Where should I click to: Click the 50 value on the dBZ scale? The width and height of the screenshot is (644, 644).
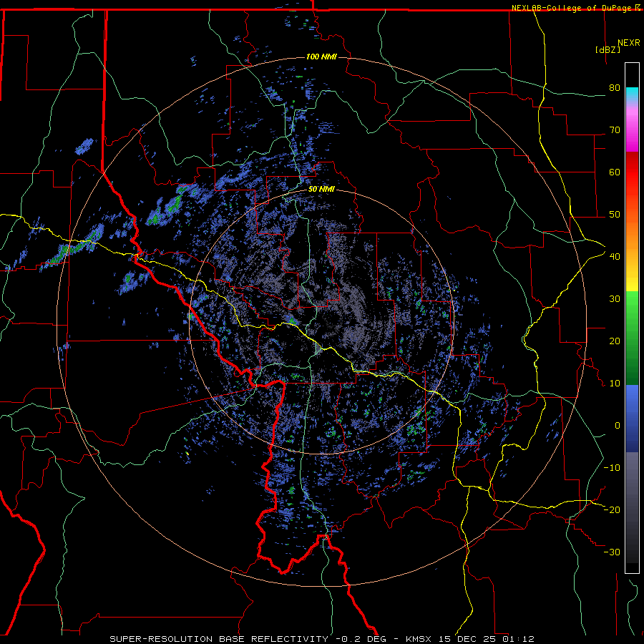(x=615, y=215)
